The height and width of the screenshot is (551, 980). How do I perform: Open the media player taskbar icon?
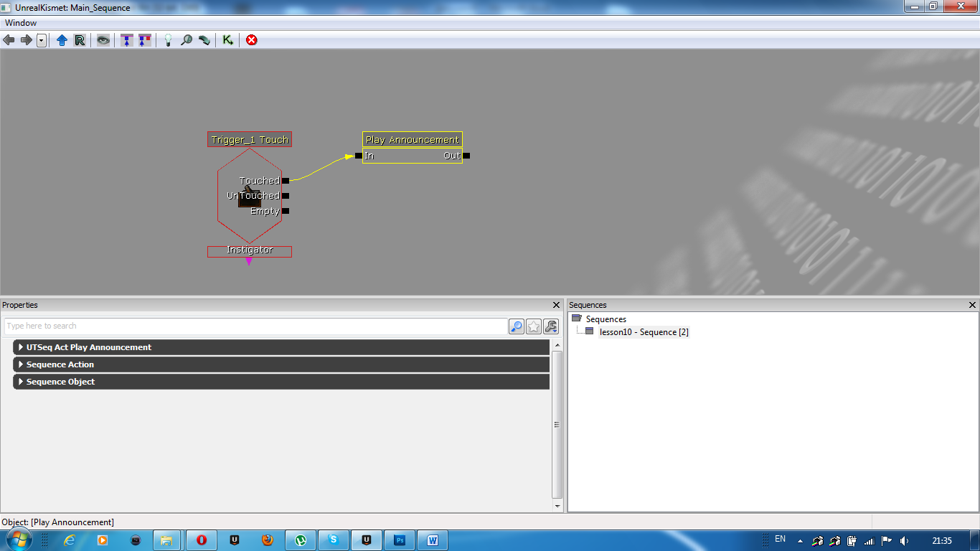pyautogui.click(x=103, y=540)
